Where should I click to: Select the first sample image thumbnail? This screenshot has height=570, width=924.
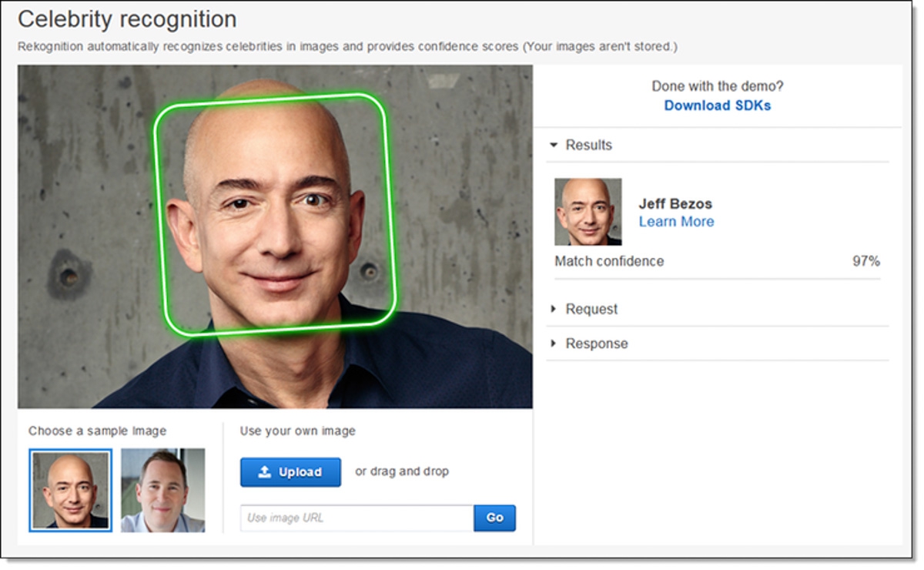click(x=71, y=490)
